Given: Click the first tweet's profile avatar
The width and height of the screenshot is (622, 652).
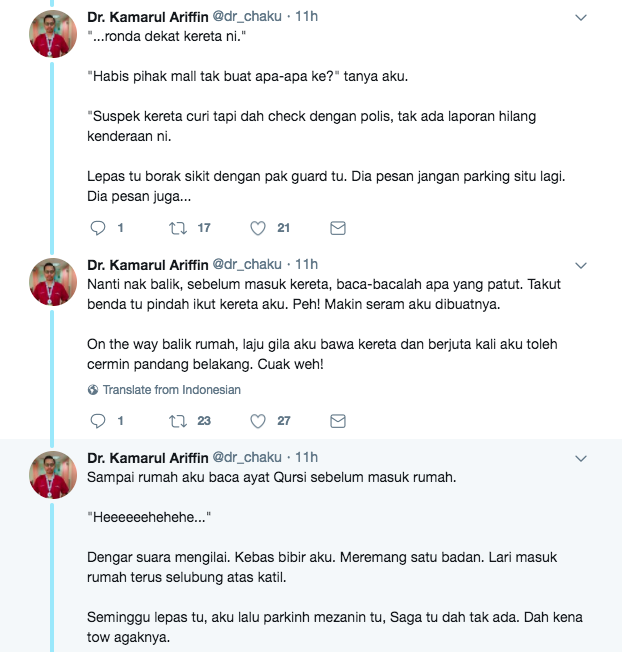Looking at the screenshot, I should (53, 34).
